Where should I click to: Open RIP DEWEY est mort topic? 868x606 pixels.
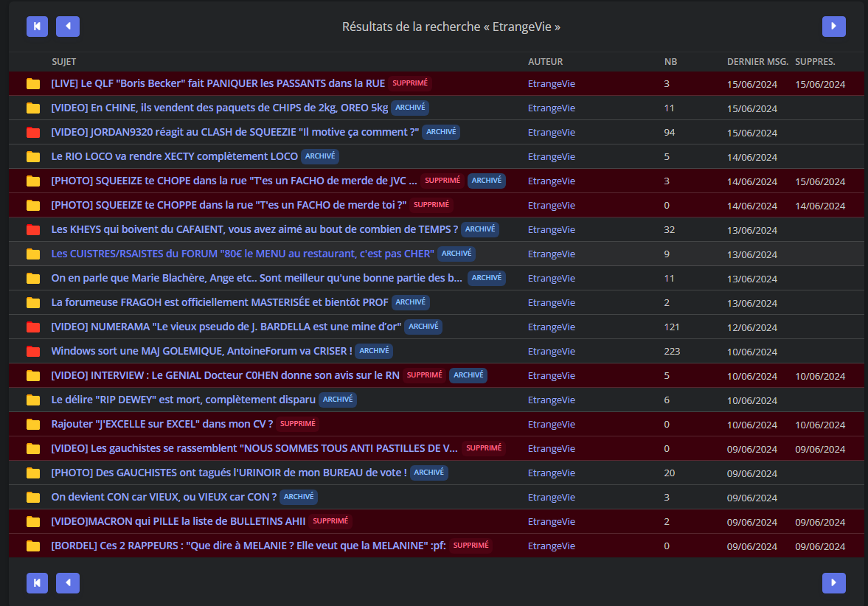coord(183,400)
